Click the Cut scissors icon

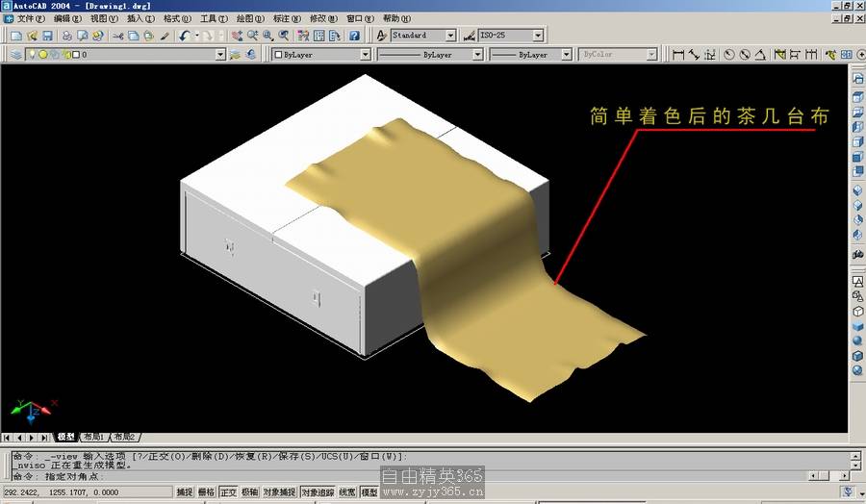point(118,36)
